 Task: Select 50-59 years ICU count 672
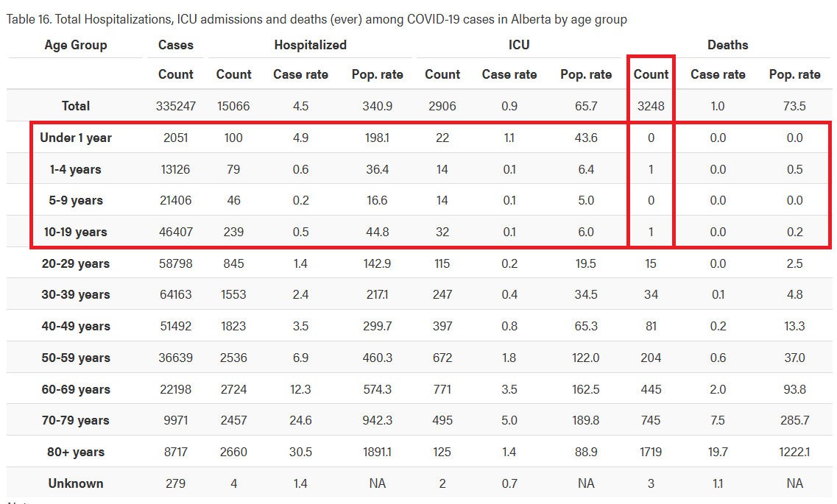click(442, 358)
